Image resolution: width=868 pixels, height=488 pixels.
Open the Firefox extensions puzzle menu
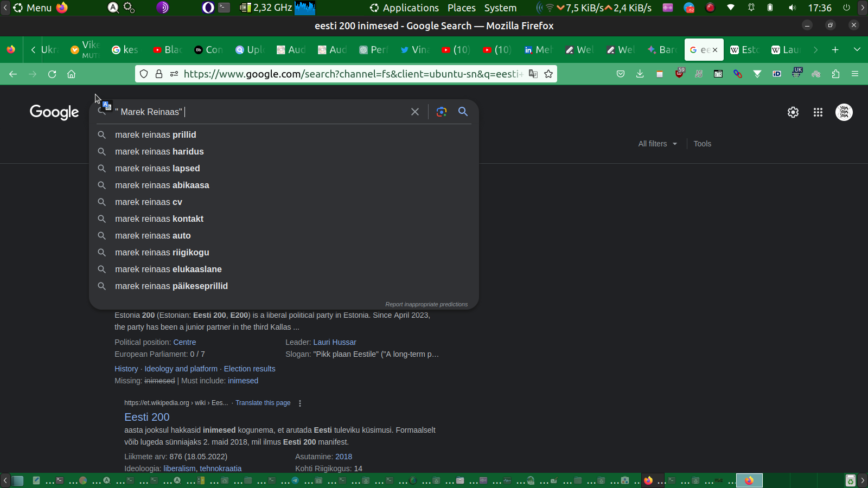coord(835,74)
